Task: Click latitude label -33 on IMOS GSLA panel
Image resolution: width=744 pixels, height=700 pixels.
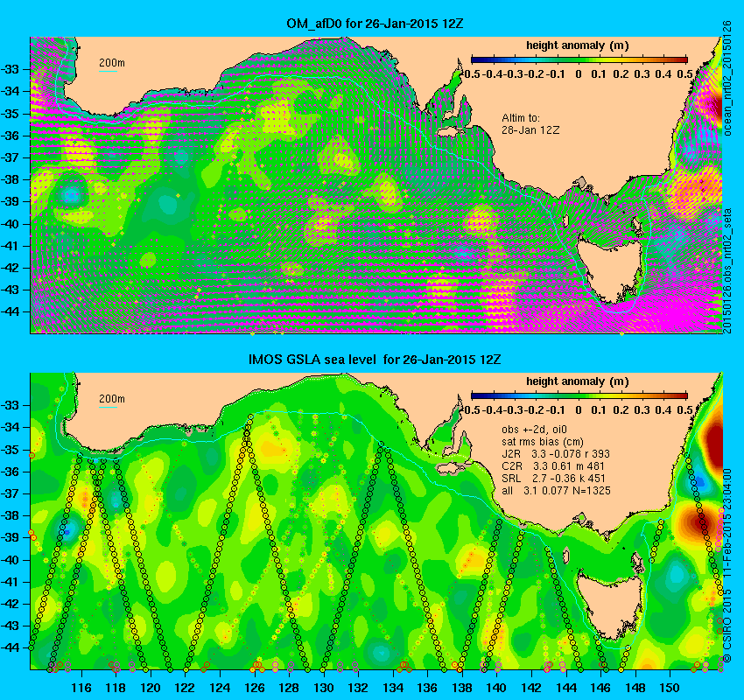Action: click(x=10, y=405)
